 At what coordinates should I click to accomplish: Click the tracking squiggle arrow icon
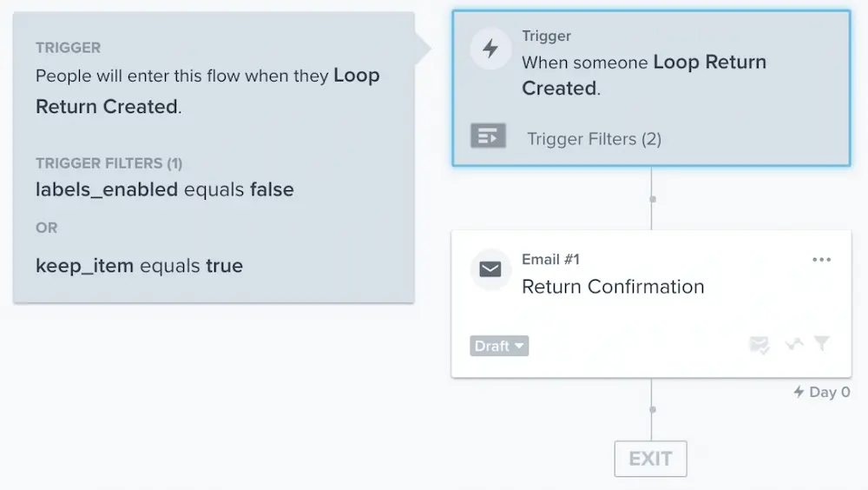[793, 345]
